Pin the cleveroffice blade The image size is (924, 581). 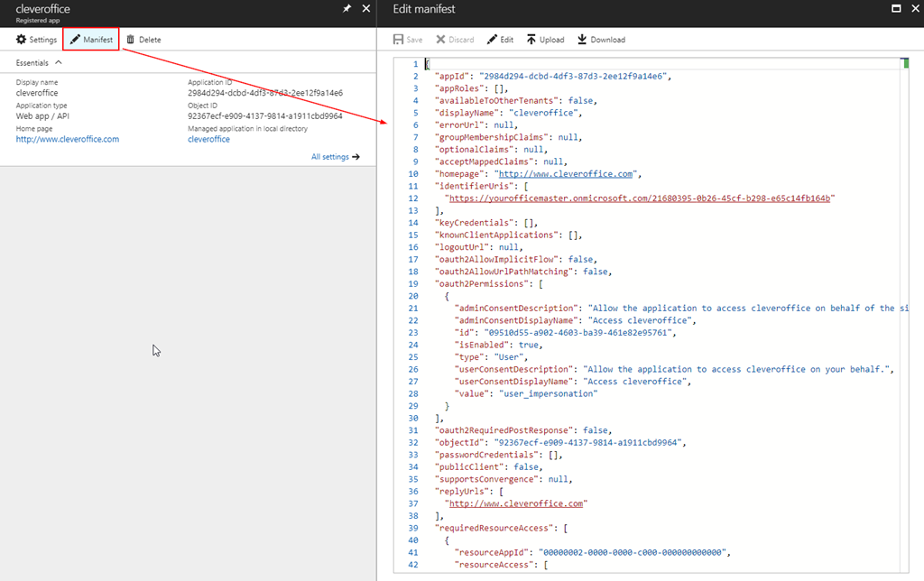tap(347, 8)
